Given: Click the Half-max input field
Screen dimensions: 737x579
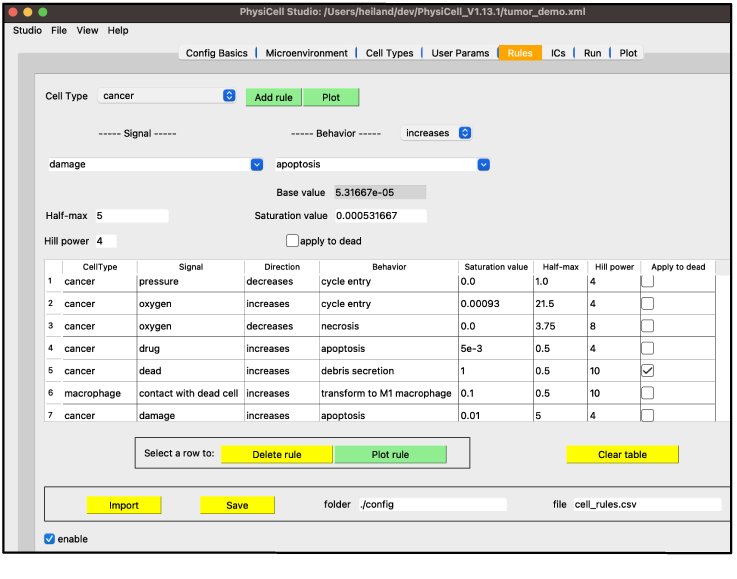Looking at the screenshot, I should pyautogui.click(x=132, y=216).
